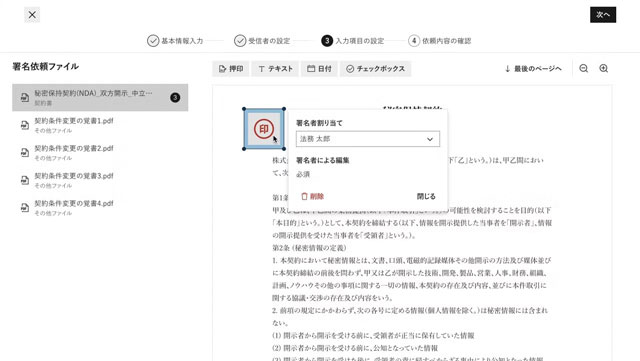Zoom in the document view
This screenshot has height=361, width=640.
[x=604, y=69]
